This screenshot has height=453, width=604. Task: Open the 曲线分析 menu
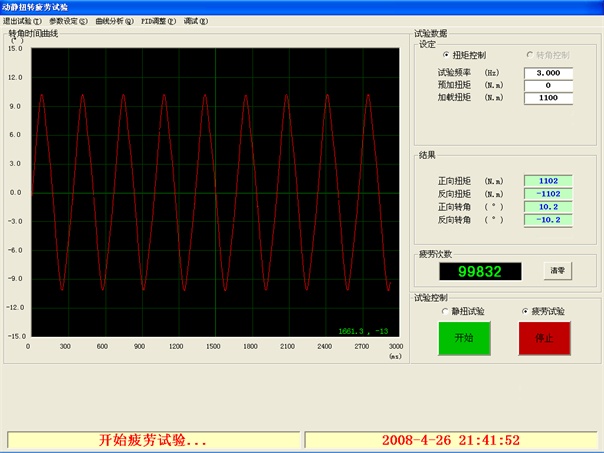(114, 20)
